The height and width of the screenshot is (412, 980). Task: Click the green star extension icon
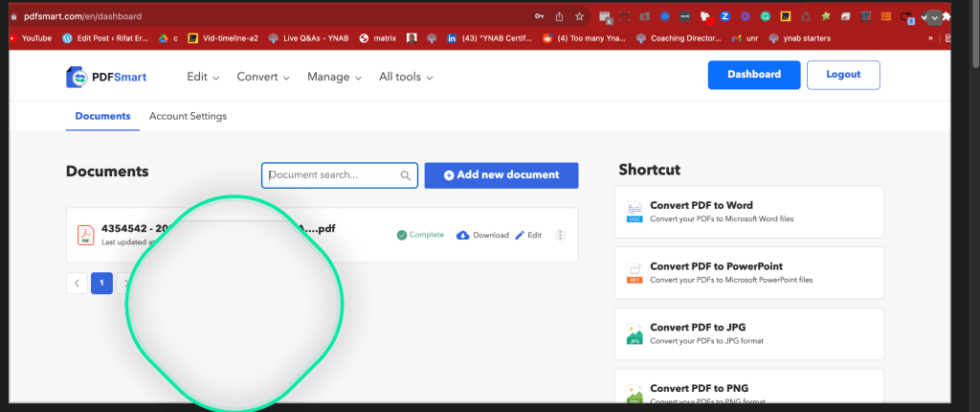pyautogui.click(x=826, y=17)
